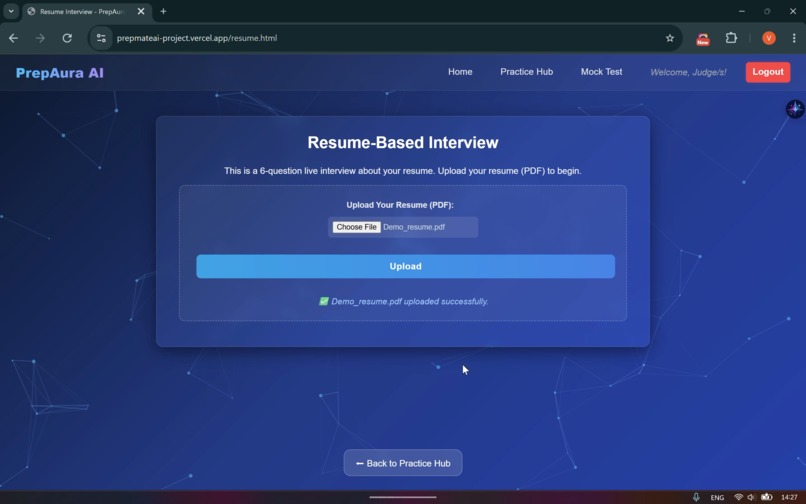
Task: Open the battery status icon
Action: [x=766, y=497]
